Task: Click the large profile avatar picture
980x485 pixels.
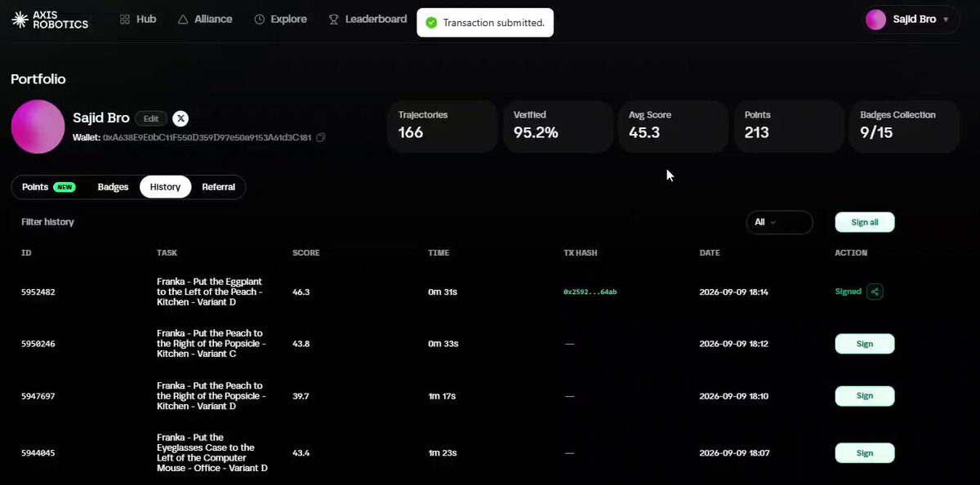Action: pos(38,127)
